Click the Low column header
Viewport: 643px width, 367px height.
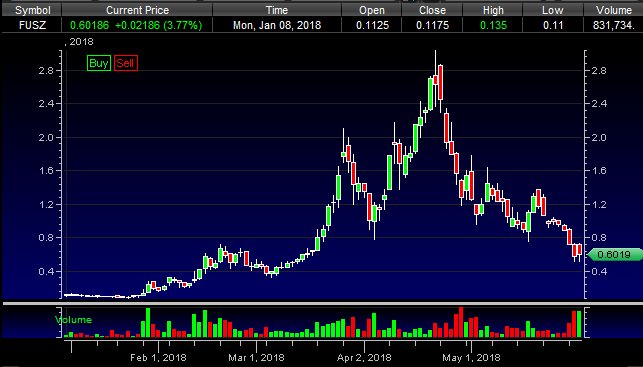click(552, 10)
